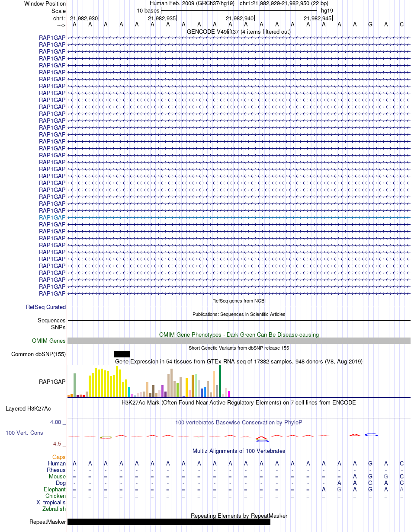Click the X_tropicalis alignment row label

51,502
